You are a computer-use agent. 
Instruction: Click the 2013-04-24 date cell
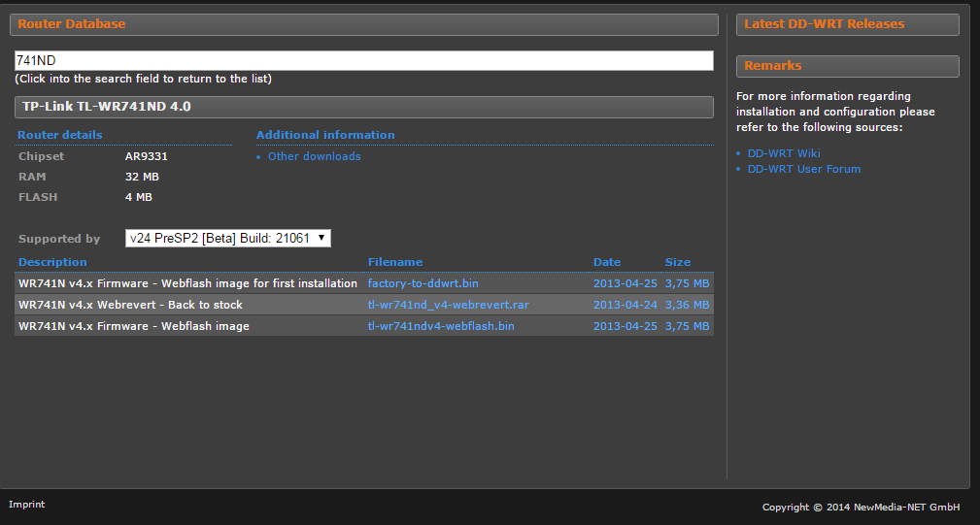pos(625,305)
